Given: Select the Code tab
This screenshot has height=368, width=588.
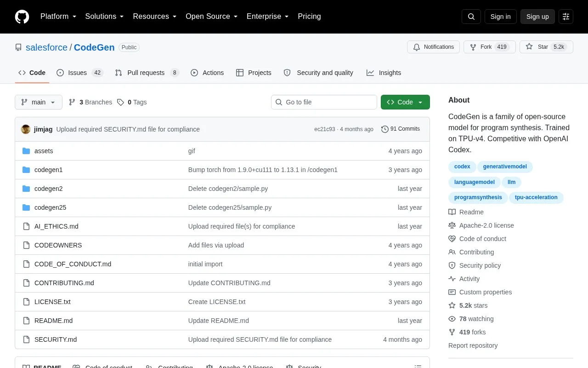Looking at the screenshot, I should (32, 73).
